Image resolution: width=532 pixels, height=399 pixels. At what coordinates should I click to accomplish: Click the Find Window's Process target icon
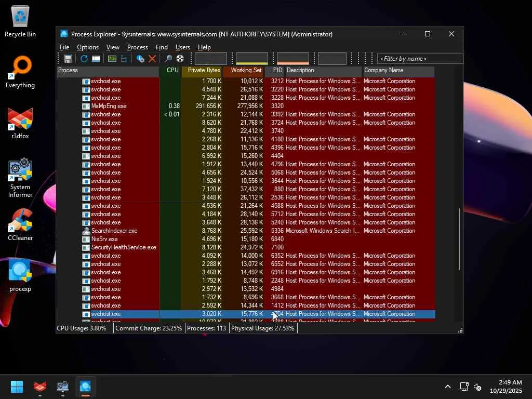click(180, 59)
